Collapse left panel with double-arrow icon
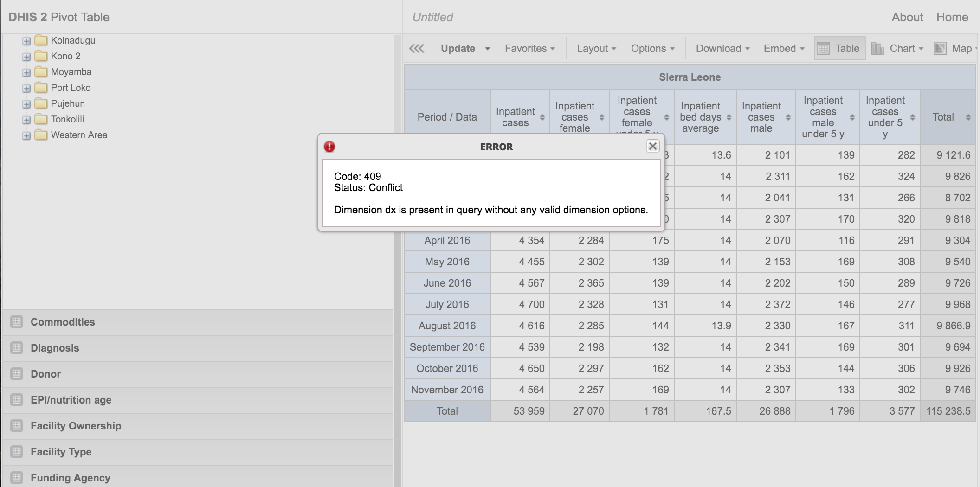The image size is (980, 487). 417,48
